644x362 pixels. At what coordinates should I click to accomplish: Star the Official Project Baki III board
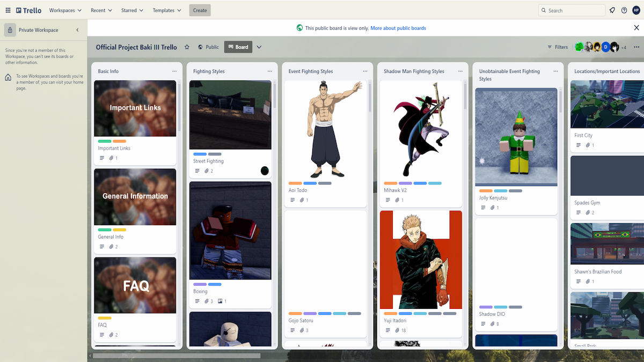[x=187, y=47]
